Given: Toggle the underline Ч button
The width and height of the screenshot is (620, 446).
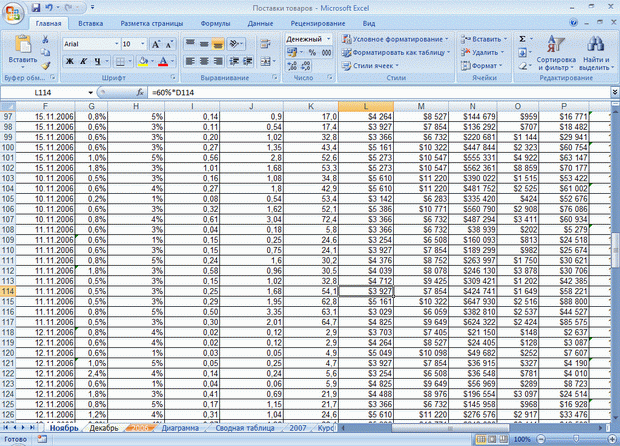Looking at the screenshot, I should (x=97, y=61).
